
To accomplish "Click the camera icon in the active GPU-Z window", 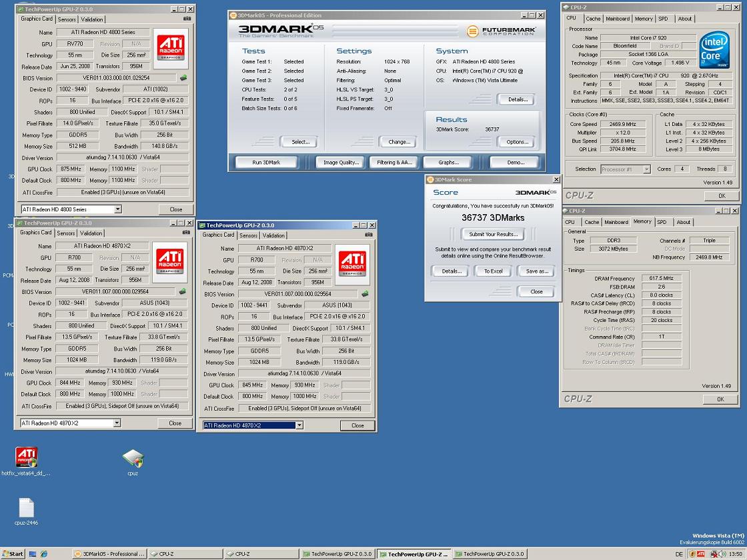I will coord(369,235).
